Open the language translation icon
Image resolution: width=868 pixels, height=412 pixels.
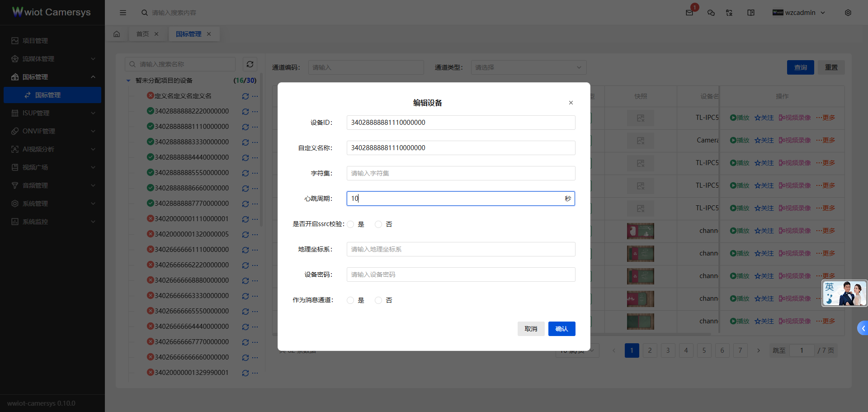(x=729, y=13)
